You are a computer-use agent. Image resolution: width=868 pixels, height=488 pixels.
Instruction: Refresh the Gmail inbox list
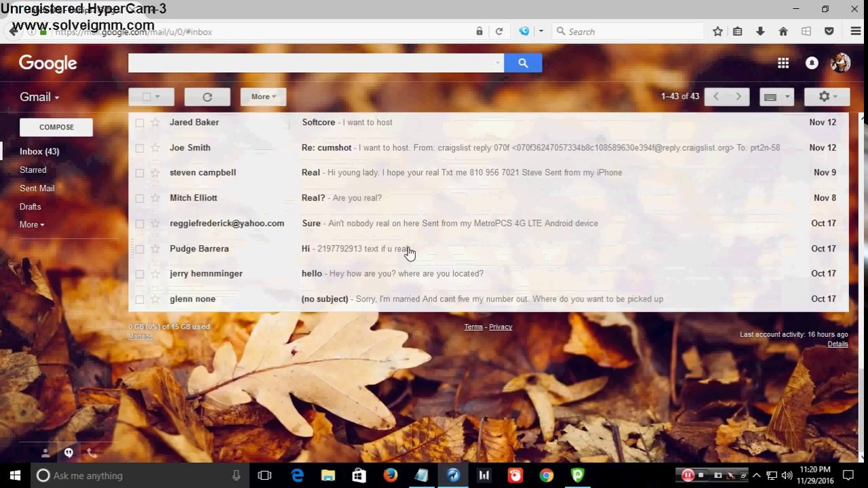point(208,97)
